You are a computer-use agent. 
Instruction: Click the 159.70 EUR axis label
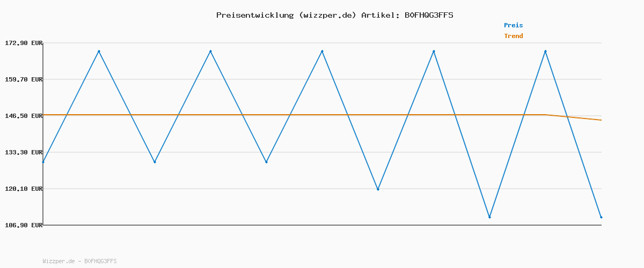tap(23, 79)
